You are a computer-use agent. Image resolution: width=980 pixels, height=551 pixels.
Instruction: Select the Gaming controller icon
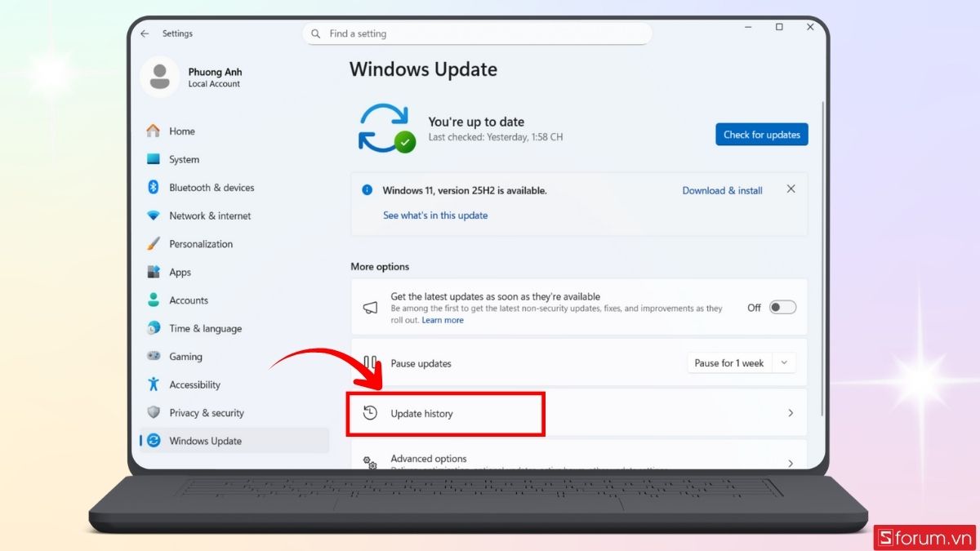(x=154, y=356)
